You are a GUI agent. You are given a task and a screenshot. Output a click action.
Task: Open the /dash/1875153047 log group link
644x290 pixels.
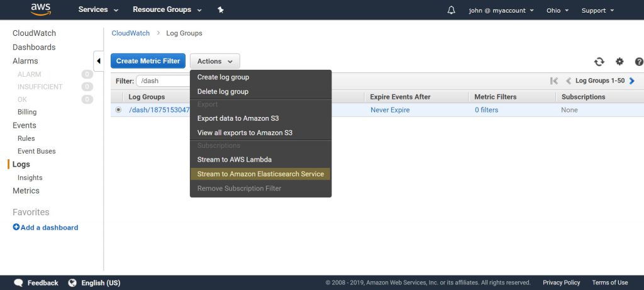pos(159,109)
